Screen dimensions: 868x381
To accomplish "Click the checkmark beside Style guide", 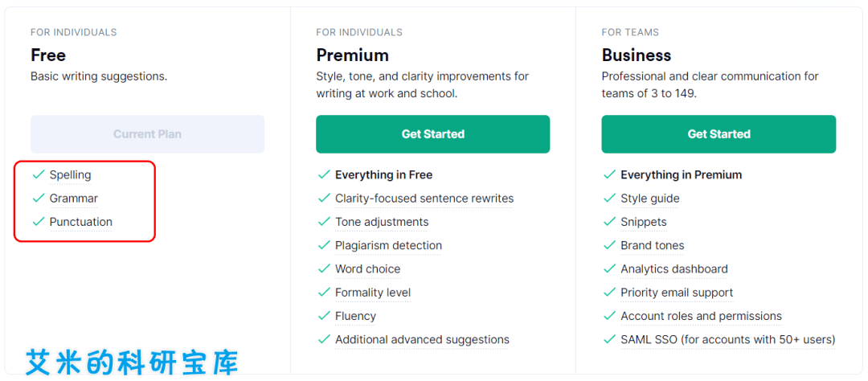I will coord(609,198).
